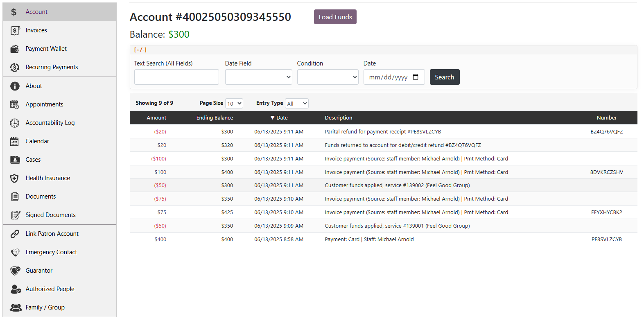This screenshot has width=644, height=323.
Task: Click the Search button
Action: 445,77
